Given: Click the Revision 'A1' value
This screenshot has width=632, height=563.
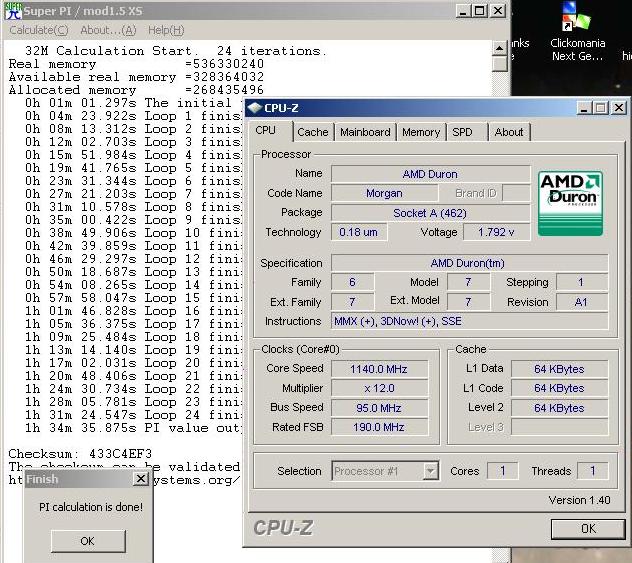Looking at the screenshot, I should (x=581, y=302).
